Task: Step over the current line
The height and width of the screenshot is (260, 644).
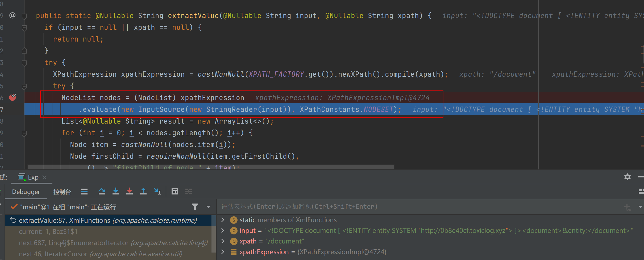Action: [x=102, y=191]
